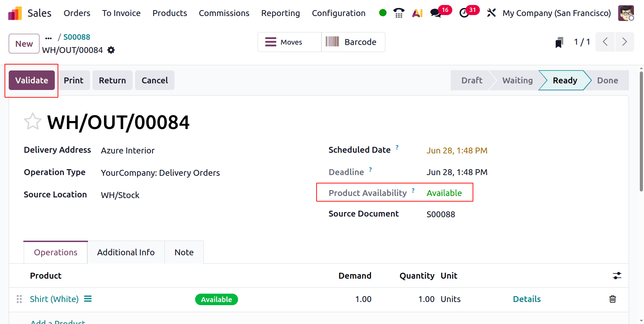Viewport: 644px width, 324px height.
Task: Click the Scheduled Date help question mark
Action: click(397, 147)
